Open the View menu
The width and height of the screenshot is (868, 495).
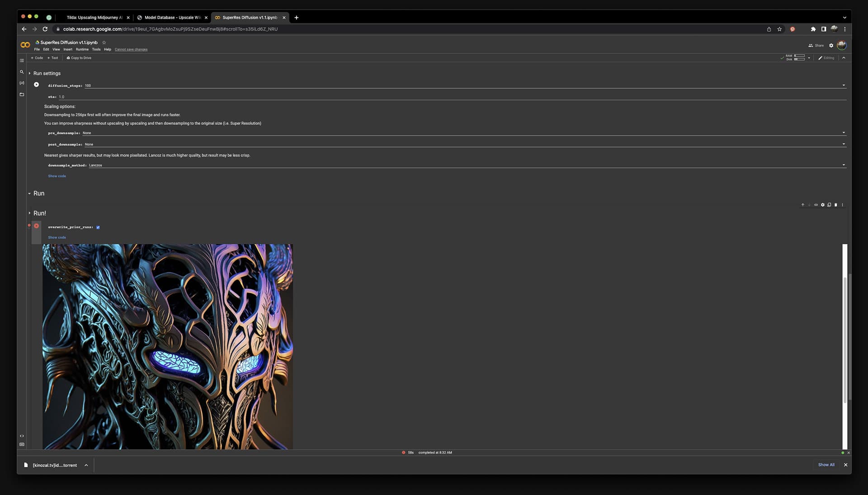click(x=56, y=49)
